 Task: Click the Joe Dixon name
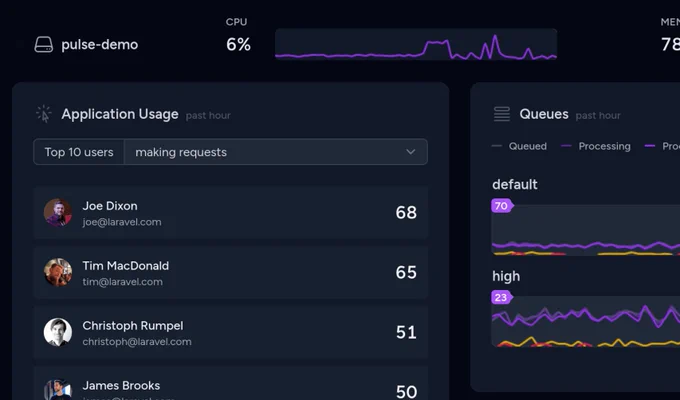[x=110, y=206]
